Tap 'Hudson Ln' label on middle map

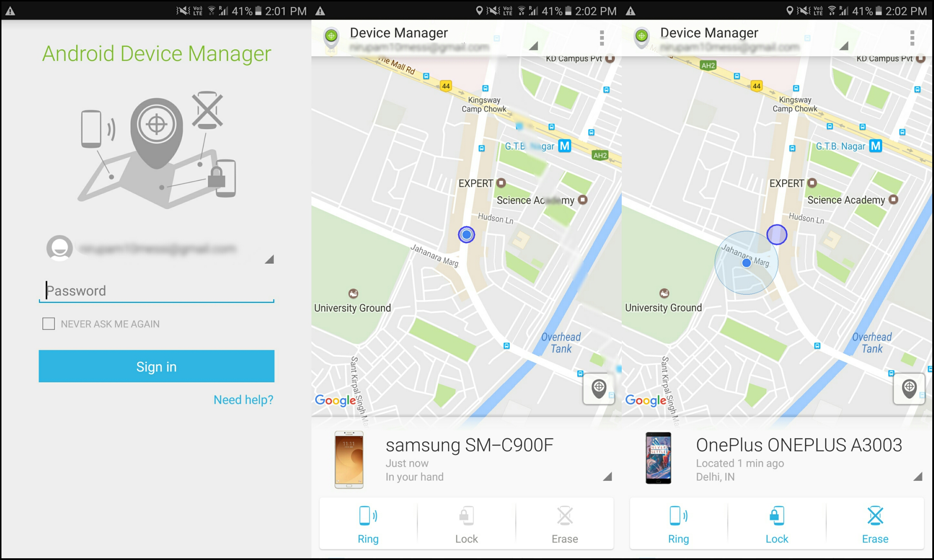coord(495,218)
